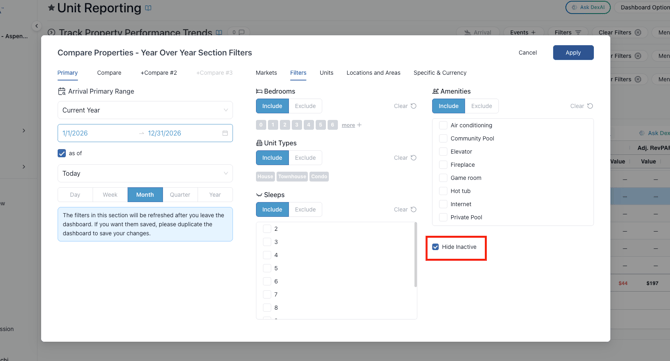
Task: Check Sleeps 6 checkbox
Action: [x=267, y=282]
